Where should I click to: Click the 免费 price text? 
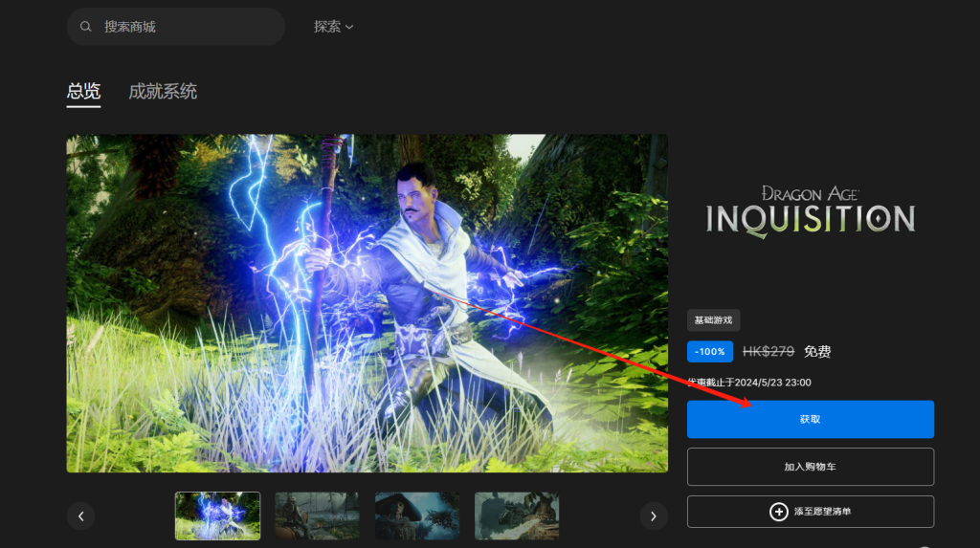[x=817, y=352]
